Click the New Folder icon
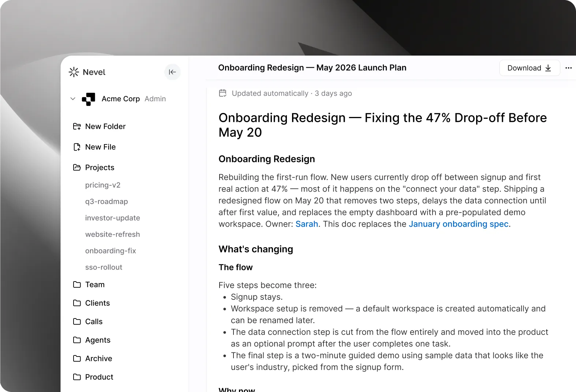Image resolution: width=576 pixels, height=392 pixels. pos(77,127)
